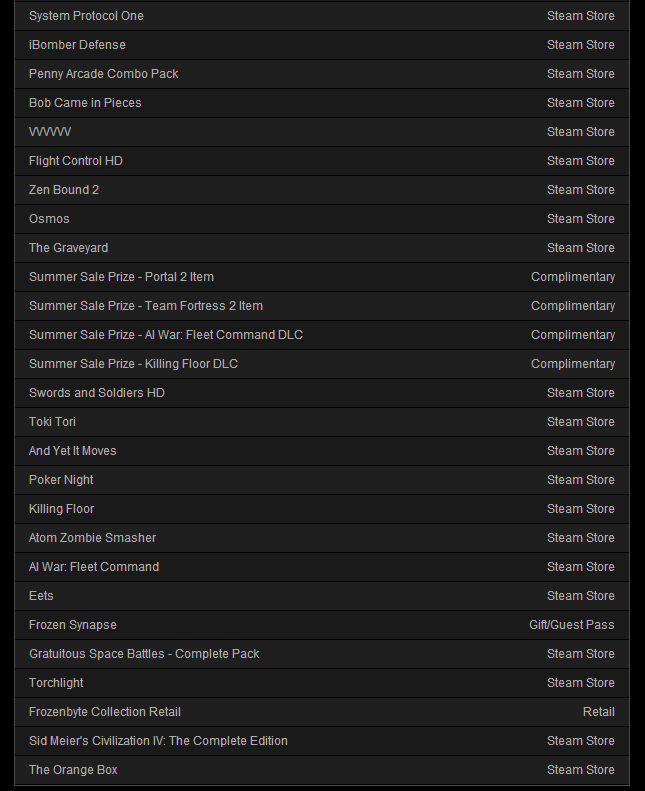This screenshot has width=645, height=791.
Task: Click the AI War: Fleet Command game row
Action: (322, 567)
